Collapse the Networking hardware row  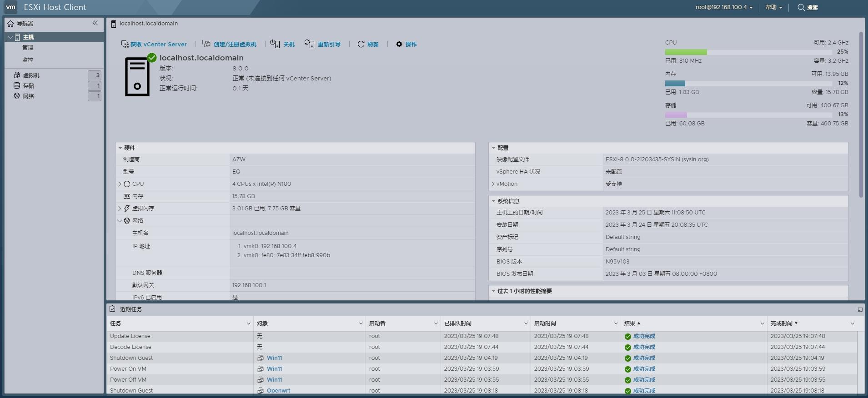[x=120, y=221]
